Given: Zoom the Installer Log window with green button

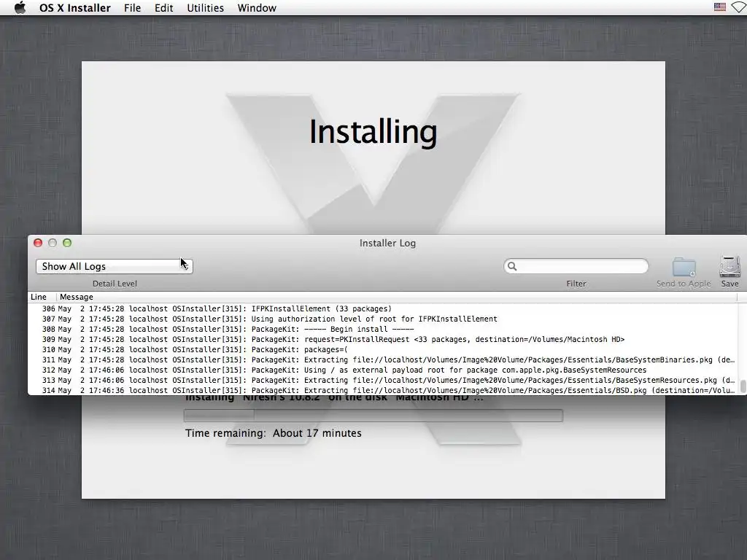Looking at the screenshot, I should point(67,243).
